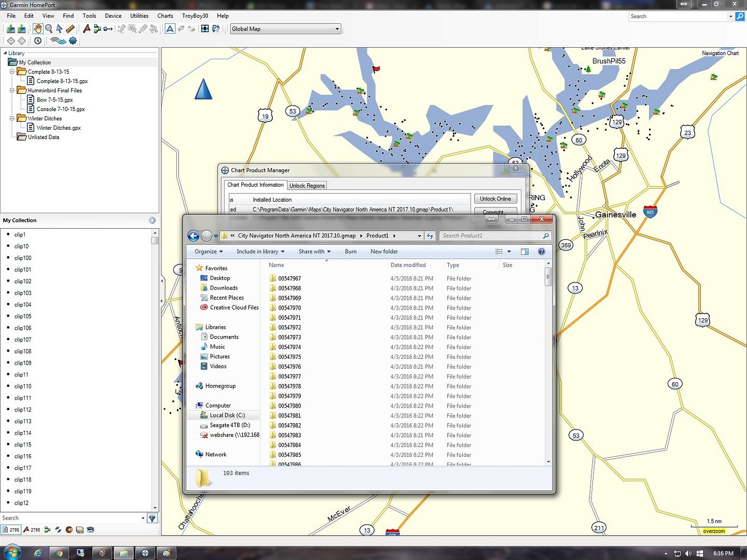Select Unlisted Data folder in Library
The image size is (747, 560).
(44, 137)
